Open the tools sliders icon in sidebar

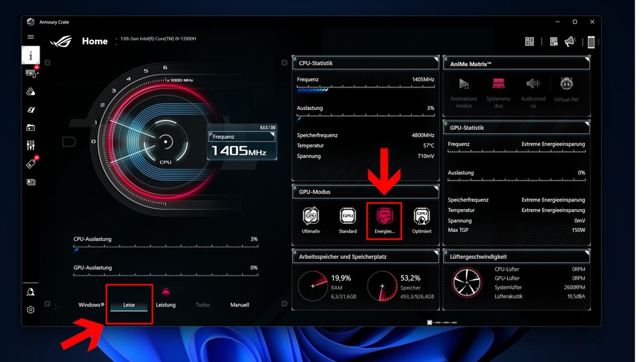(30, 145)
